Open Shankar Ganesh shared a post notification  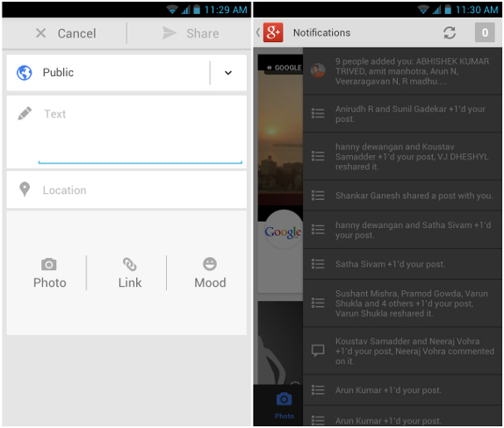402,196
